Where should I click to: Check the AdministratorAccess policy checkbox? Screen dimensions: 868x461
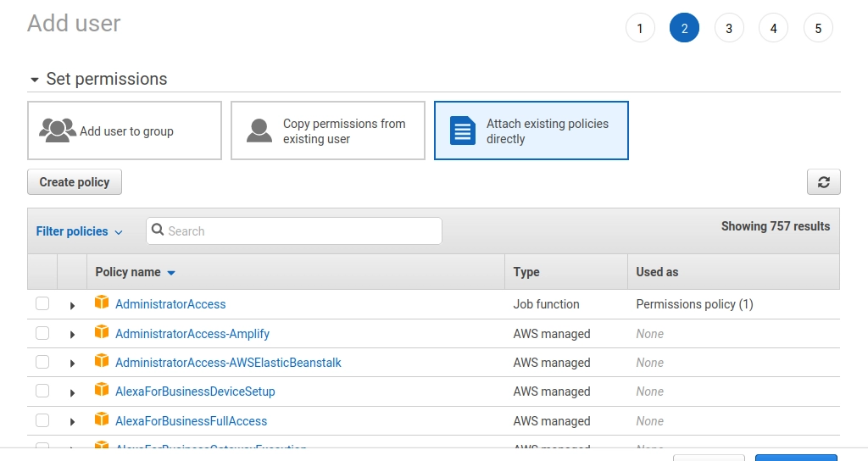tap(42, 303)
